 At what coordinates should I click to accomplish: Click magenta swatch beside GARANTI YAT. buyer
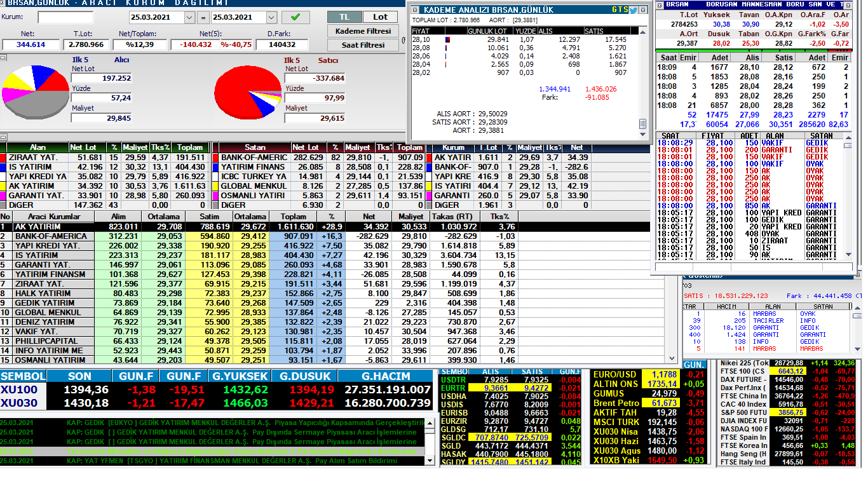[x=3, y=195]
